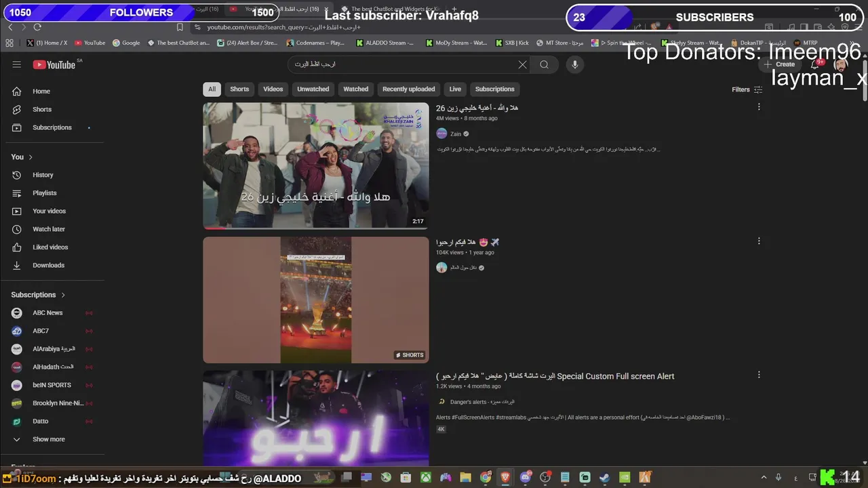Open the MT Store bookmark

[559, 43]
